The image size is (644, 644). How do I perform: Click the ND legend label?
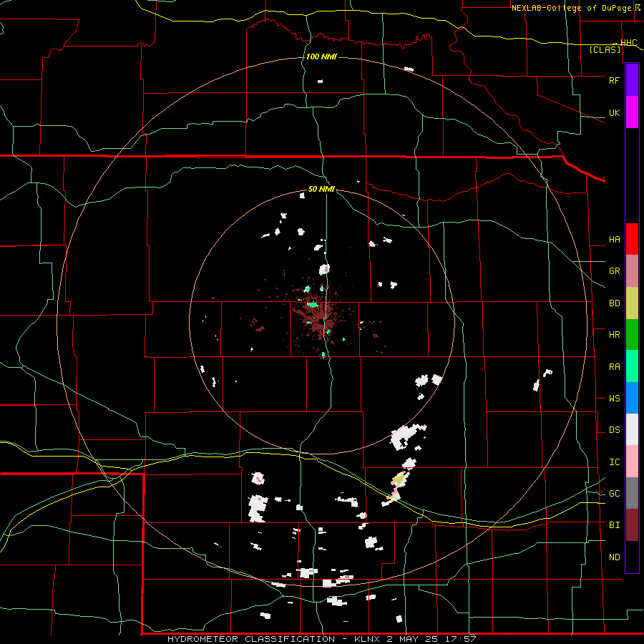614,557
